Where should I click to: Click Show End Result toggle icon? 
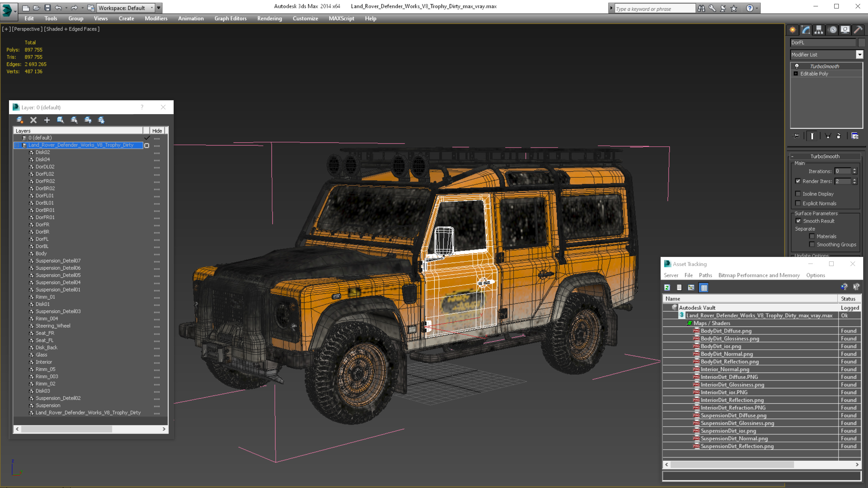click(812, 136)
